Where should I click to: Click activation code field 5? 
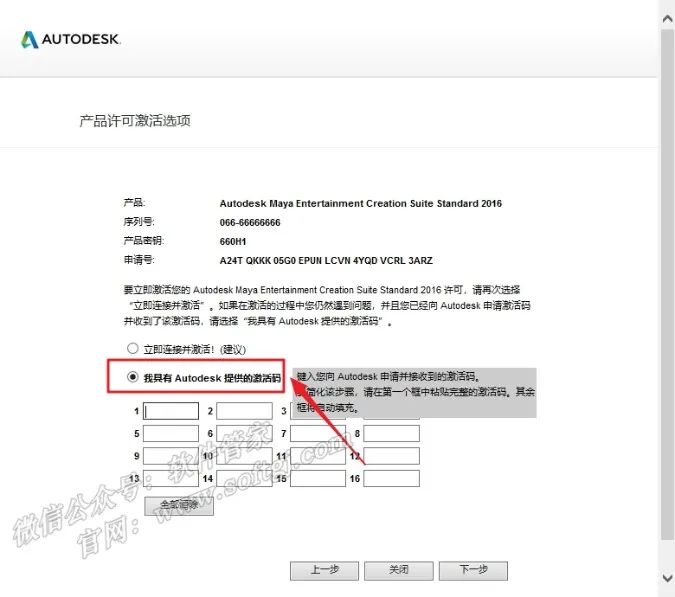pos(171,433)
